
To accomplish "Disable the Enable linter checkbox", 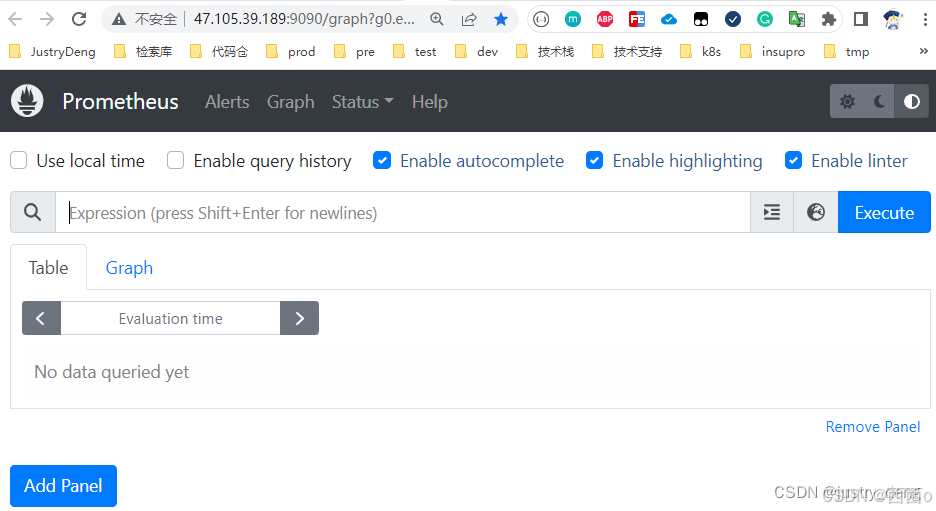I will pos(793,161).
